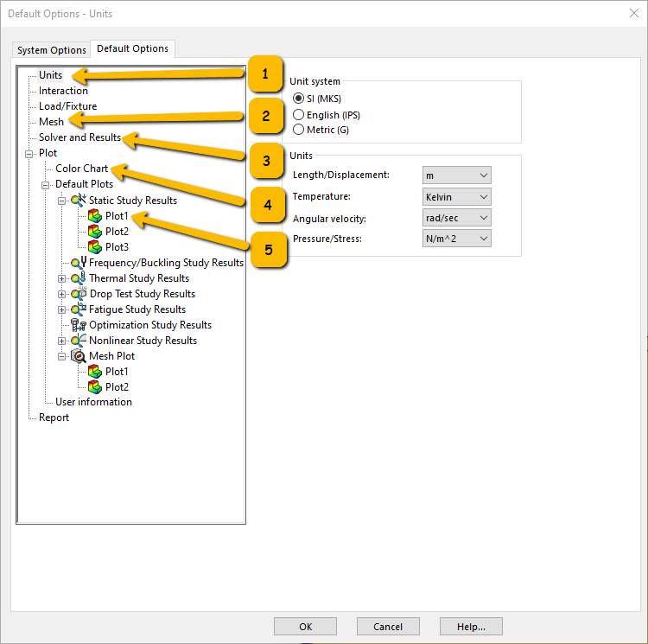This screenshot has width=648, height=644.
Task: Click Plot2 icon under Static Study Results
Action: pyautogui.click(x=95, y=232)
